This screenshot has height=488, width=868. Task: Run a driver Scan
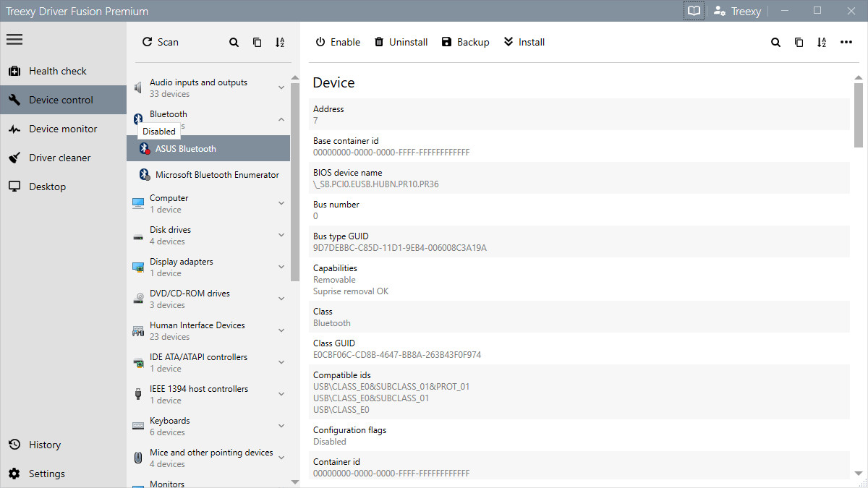(x=160, y=42)
